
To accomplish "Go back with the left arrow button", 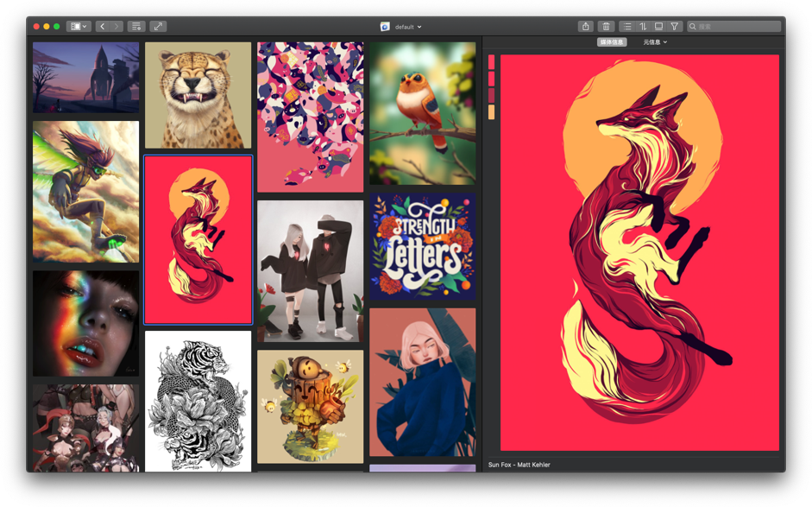I will tap(103, 27).
